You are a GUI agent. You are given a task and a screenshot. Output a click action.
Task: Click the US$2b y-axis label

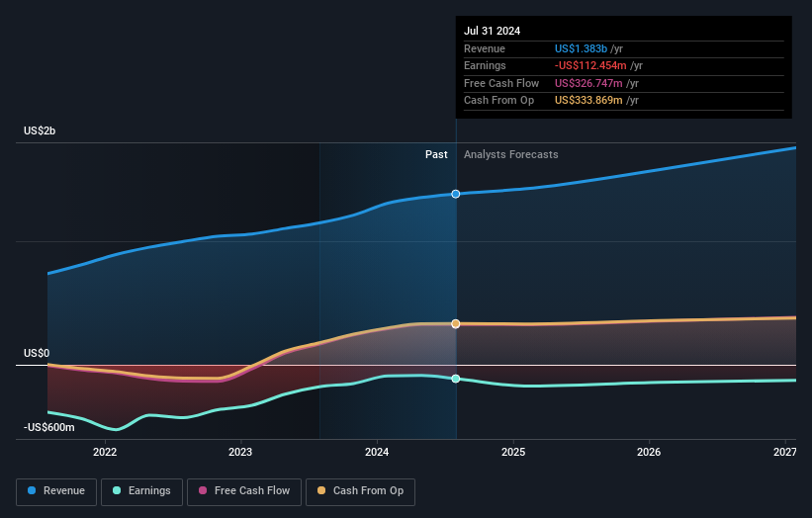tap(40, 130)
